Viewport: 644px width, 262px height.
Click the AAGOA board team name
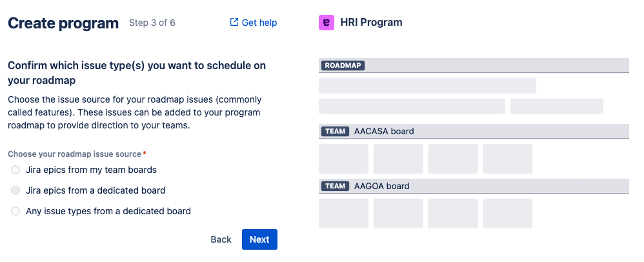381,186
